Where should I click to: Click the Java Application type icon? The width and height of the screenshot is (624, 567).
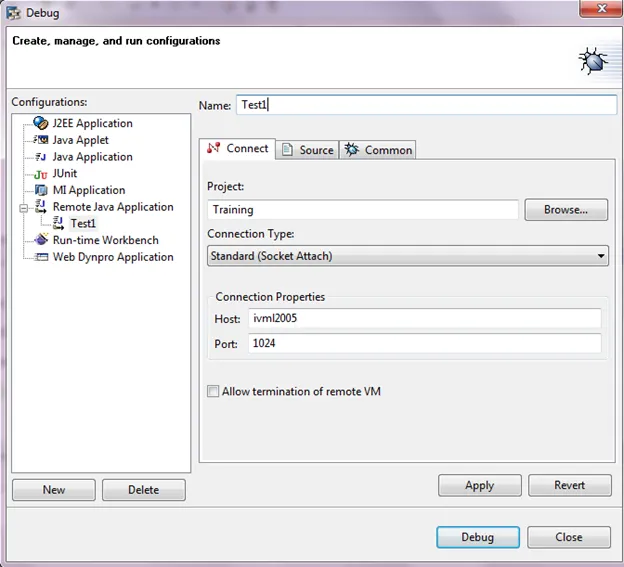click(x=40, y=157)
